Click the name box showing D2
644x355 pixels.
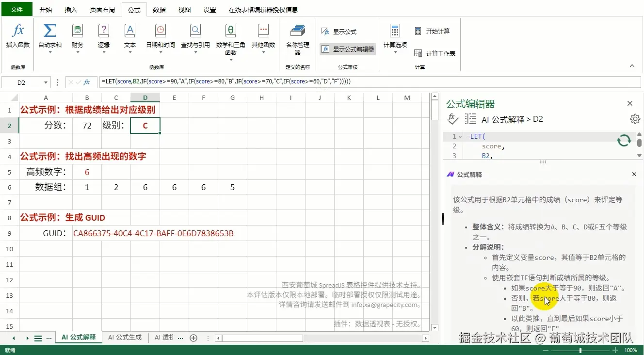tap(21, 83)
